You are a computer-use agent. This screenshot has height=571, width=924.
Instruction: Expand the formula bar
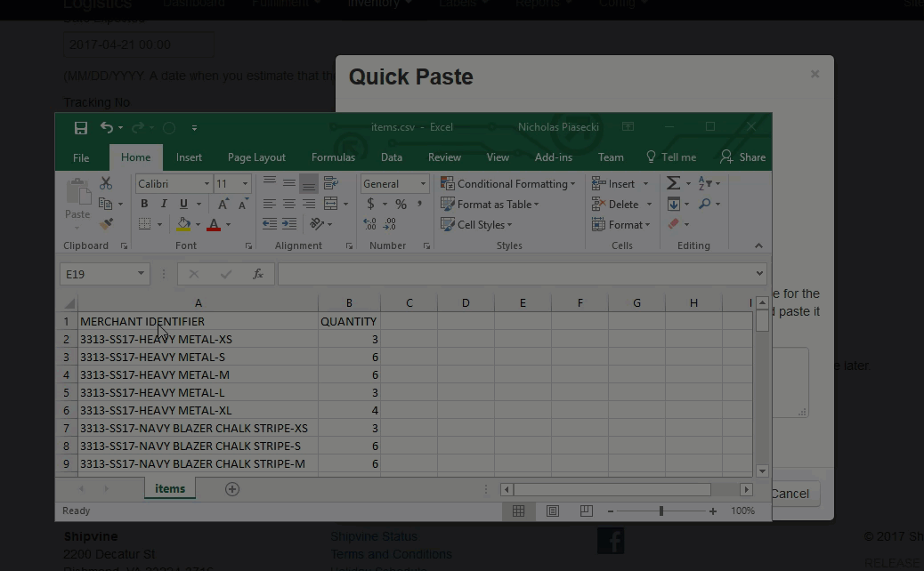759,273
